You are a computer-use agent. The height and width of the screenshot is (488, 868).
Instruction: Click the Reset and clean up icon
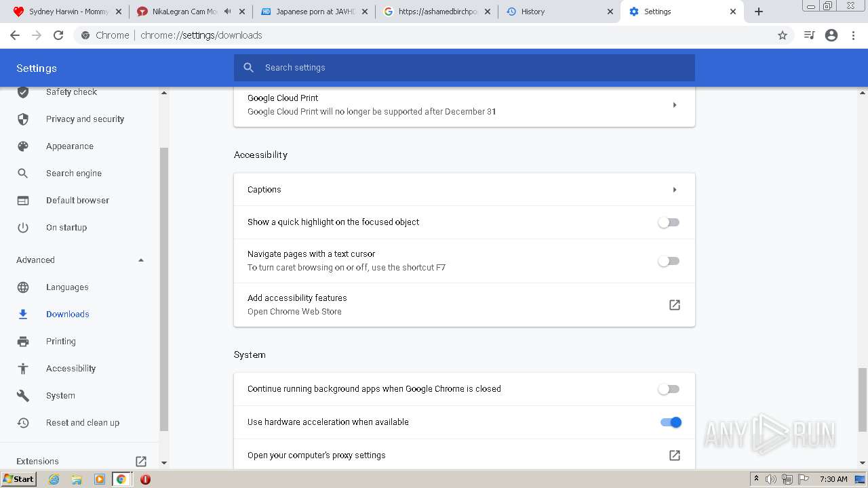click(23, 423)
